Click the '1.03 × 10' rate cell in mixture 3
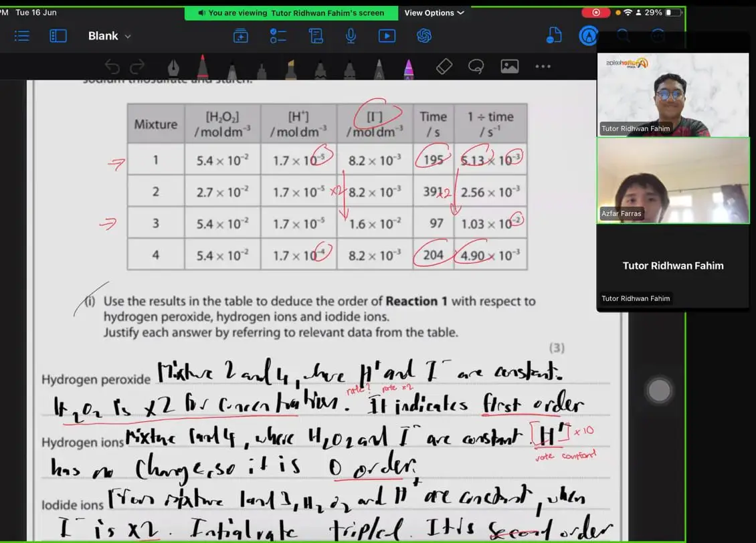Screen dimensions: 756x543 [x=490, y=223]
